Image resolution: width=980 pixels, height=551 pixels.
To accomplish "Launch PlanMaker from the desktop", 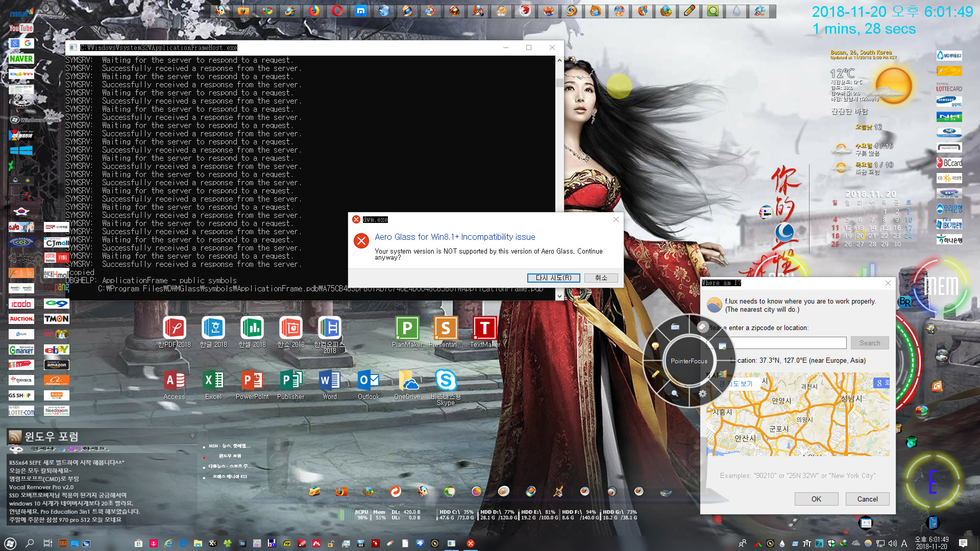I will (407, 332).
